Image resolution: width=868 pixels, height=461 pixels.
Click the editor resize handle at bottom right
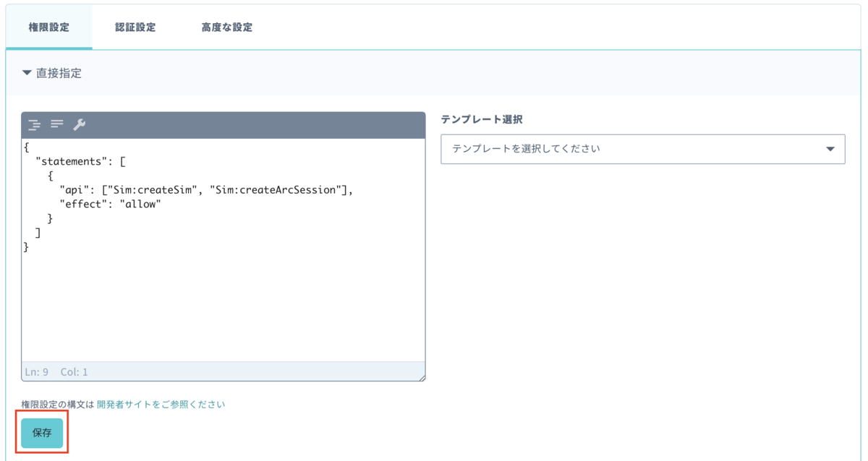(x=421, y=376)
